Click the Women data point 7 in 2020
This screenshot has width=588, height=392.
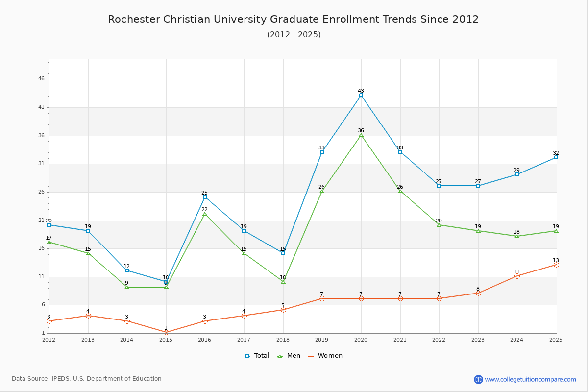361,298
